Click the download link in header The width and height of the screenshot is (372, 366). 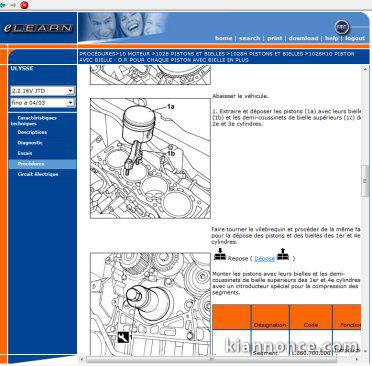(303, 38)
